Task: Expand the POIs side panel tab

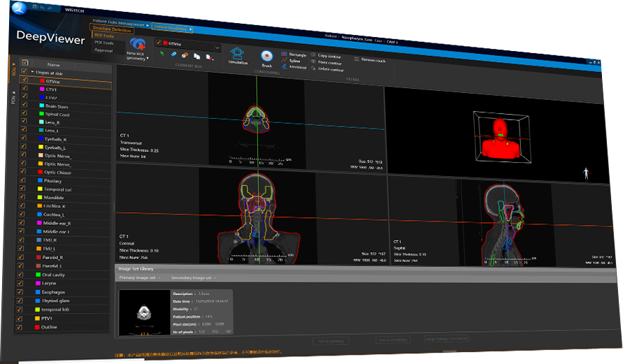Action: pos(13,97)
